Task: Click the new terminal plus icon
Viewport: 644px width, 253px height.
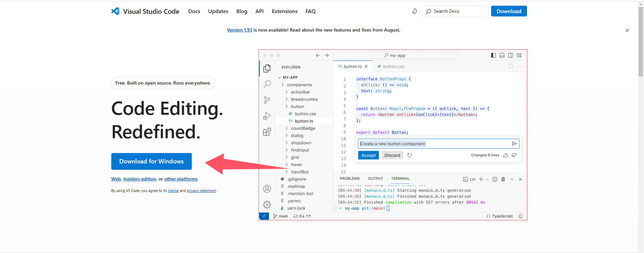Action: [x=481, y=179]
